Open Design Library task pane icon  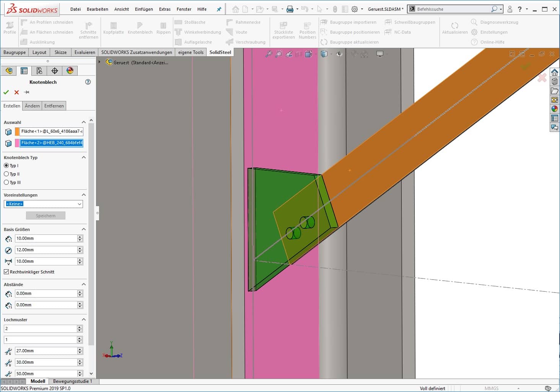coord(555,81)
